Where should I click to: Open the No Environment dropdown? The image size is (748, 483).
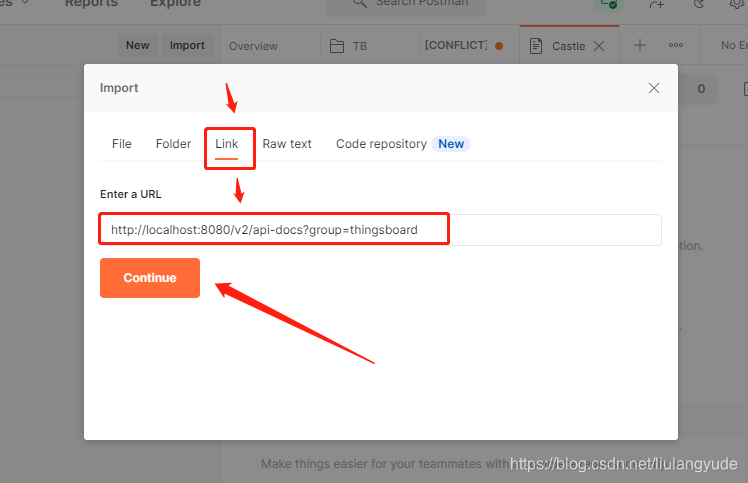(x=734, y=45)
